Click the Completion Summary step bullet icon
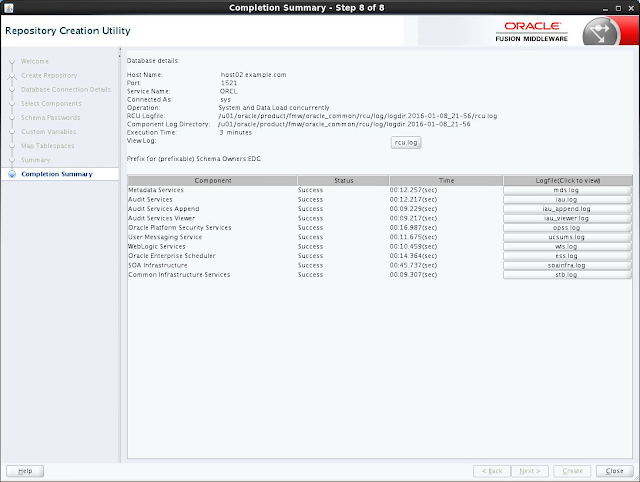This screenshot has height=482, width=640. tap(12, 174)
